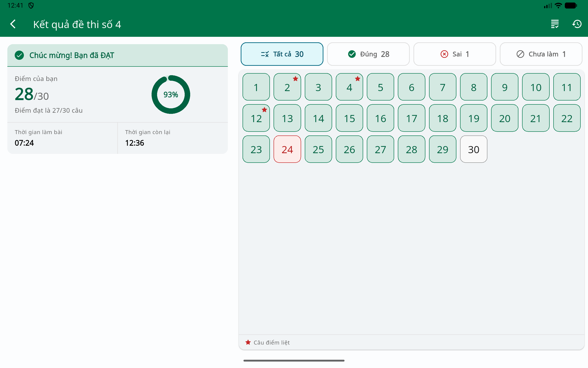This screenshot has width=588, height=368.
Task: Open the wrong question 24 tile
Action: tap(287, 149)
